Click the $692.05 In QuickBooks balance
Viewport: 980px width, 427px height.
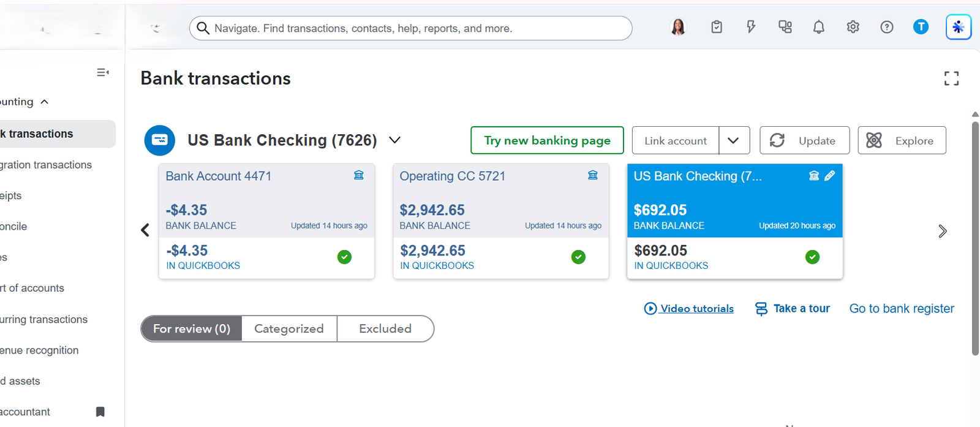coord(660,251)
